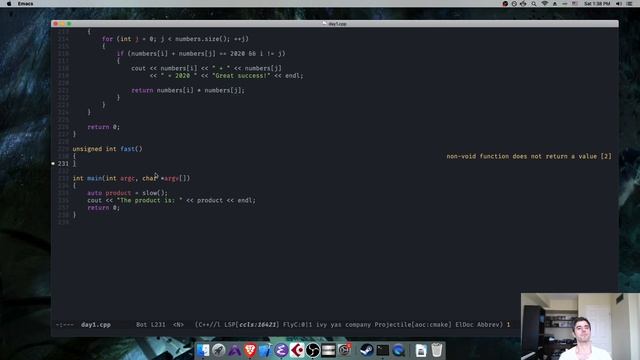This screenshot has width=640, height=360.
Task: Click the 'for (int j = 0' loop line
Action: 175,39
